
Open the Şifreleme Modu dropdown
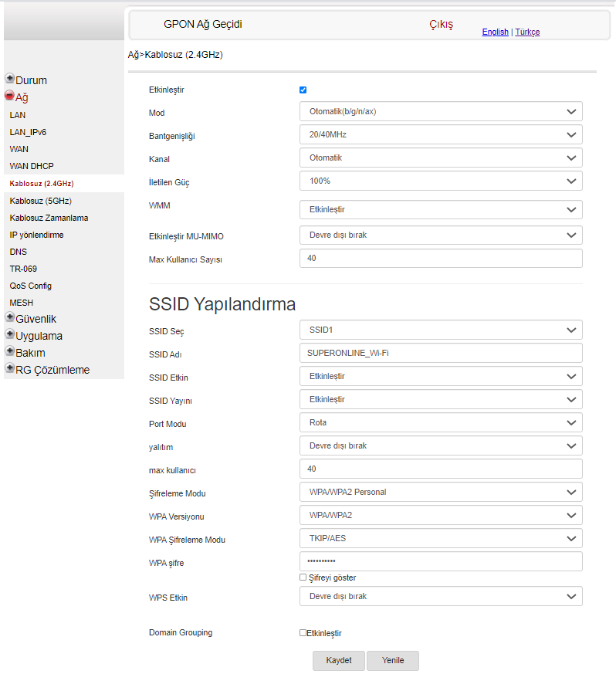click(x=440, y=492)
